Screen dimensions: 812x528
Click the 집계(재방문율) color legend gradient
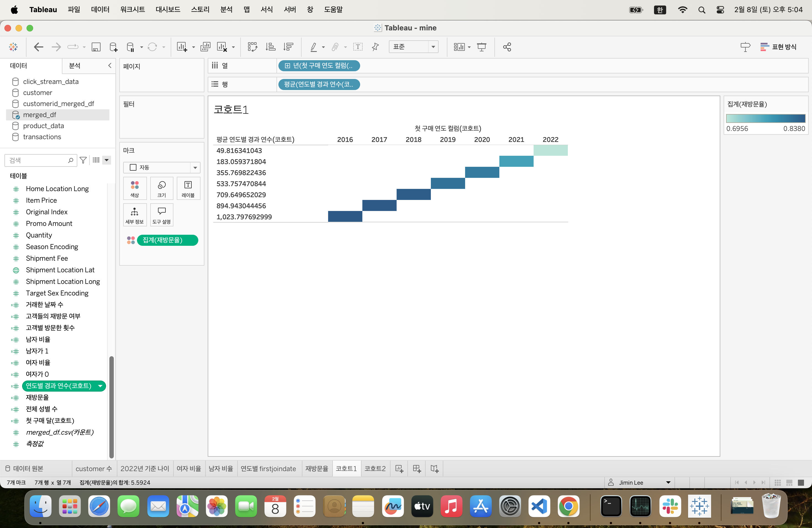pyautogui.click(x=766, y=118)
